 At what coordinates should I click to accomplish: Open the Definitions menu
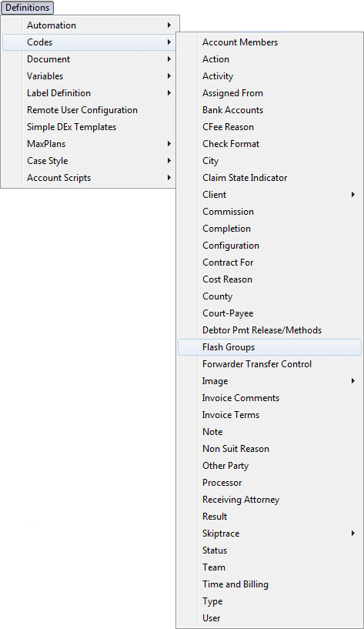tap(27, 8)
